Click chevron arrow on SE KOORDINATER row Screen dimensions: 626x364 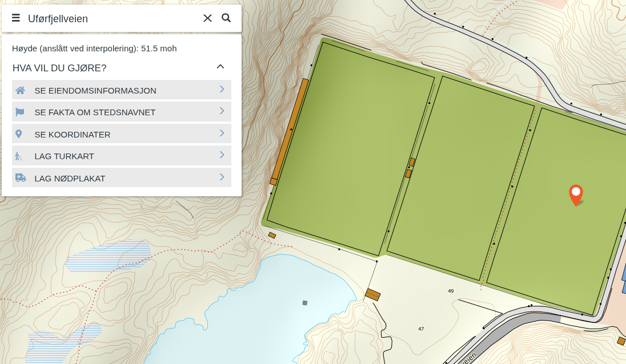pos(222,133)
